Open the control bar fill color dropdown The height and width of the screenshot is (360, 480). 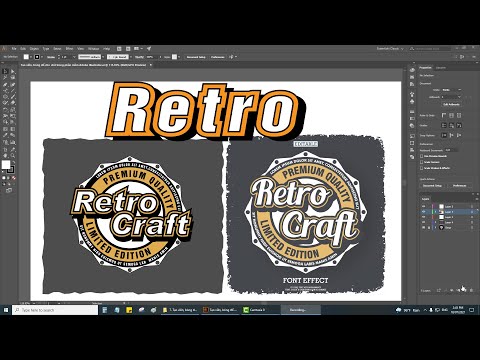(31, 57)
